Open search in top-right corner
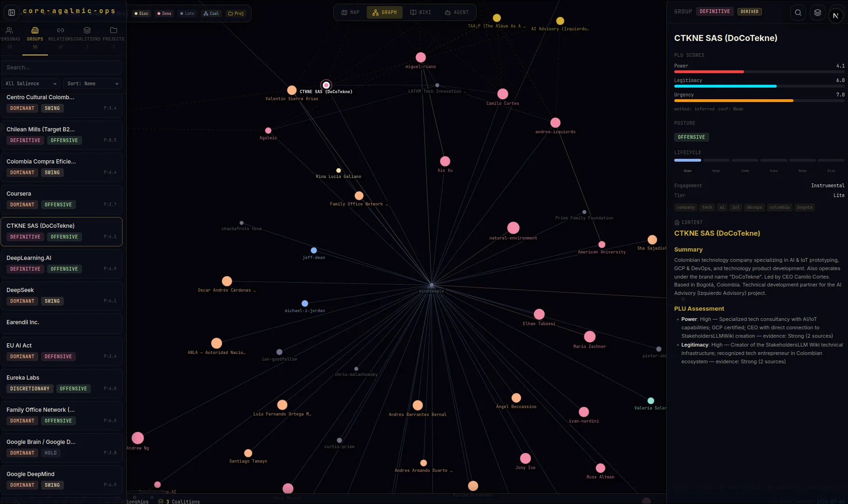This screenshot has width=848, height=504. point(798,13)
